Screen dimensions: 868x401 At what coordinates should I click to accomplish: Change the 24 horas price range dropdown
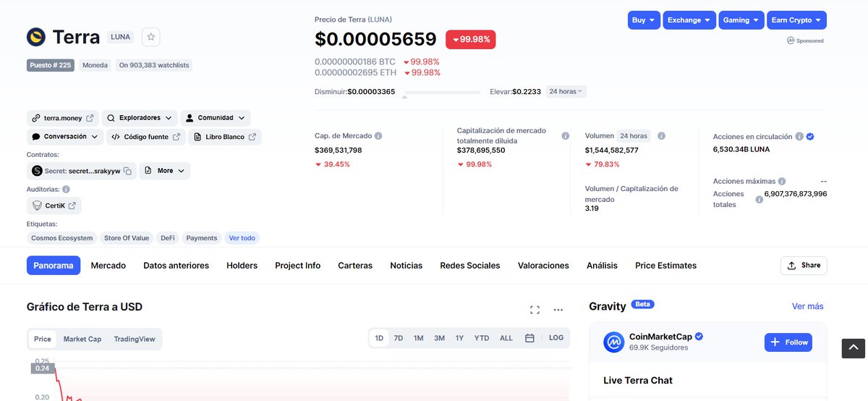566,91
